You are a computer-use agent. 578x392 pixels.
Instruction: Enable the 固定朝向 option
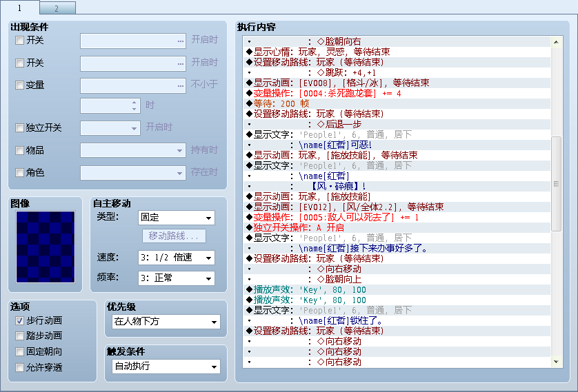tap(19, 351)
